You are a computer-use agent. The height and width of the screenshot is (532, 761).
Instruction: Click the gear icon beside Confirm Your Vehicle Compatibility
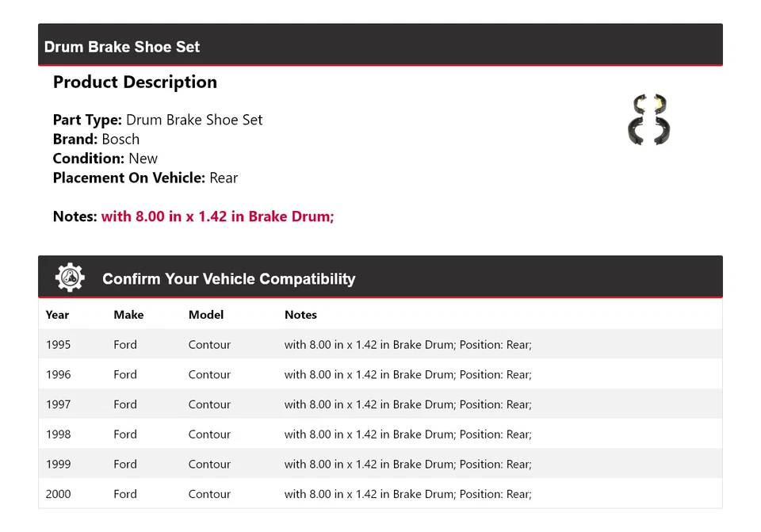[x=70, y=277]
